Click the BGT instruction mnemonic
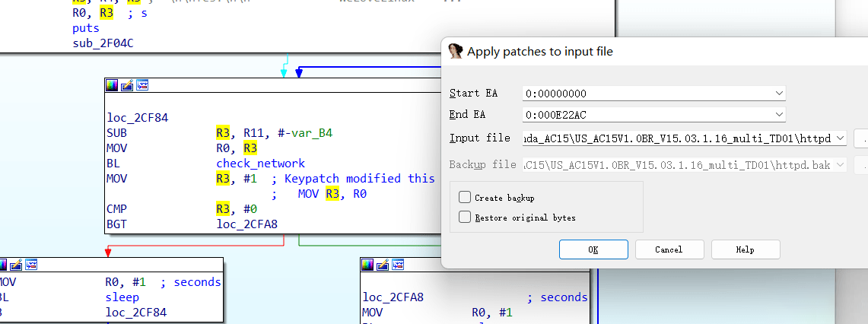This screenshot has width=868, height=324. tap(116, 224)
